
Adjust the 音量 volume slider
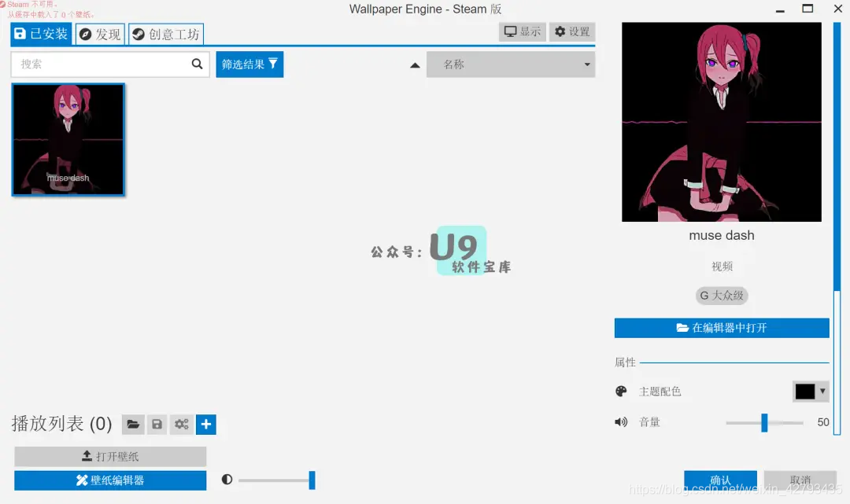(764, 422)
